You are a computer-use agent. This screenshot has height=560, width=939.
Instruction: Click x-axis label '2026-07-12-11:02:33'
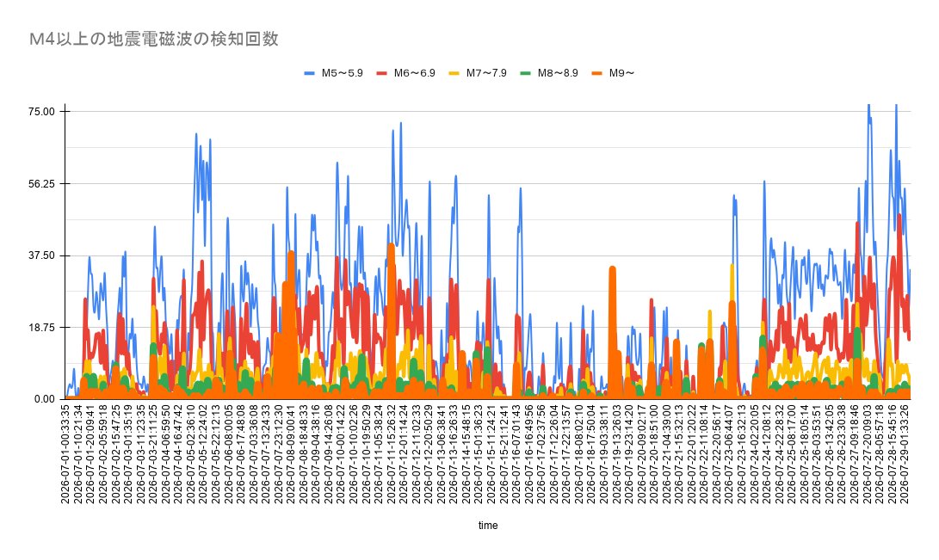[417, 454]
